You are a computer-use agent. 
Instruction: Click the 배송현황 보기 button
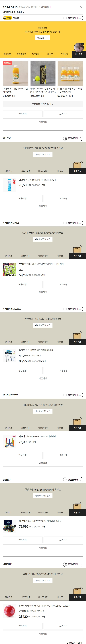click(43, 38)
